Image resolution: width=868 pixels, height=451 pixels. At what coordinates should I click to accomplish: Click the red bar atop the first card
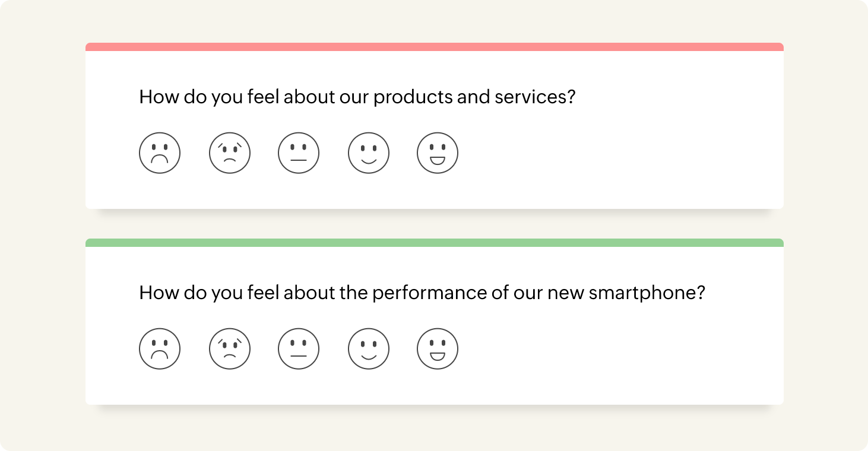435,47
